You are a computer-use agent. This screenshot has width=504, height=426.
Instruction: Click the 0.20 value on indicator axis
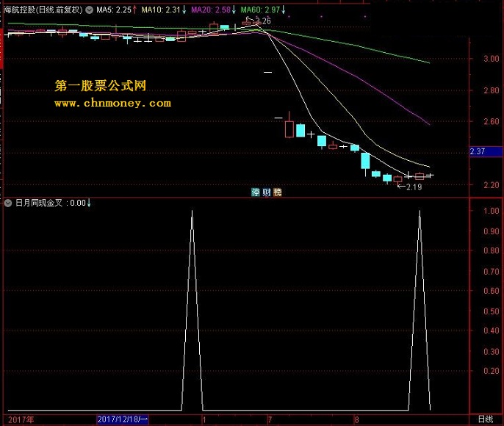click(491, 371)
